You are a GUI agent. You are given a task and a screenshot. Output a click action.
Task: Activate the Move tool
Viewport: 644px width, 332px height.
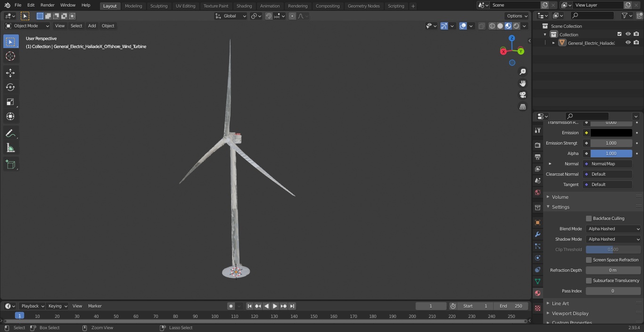(x=10, y=73)
